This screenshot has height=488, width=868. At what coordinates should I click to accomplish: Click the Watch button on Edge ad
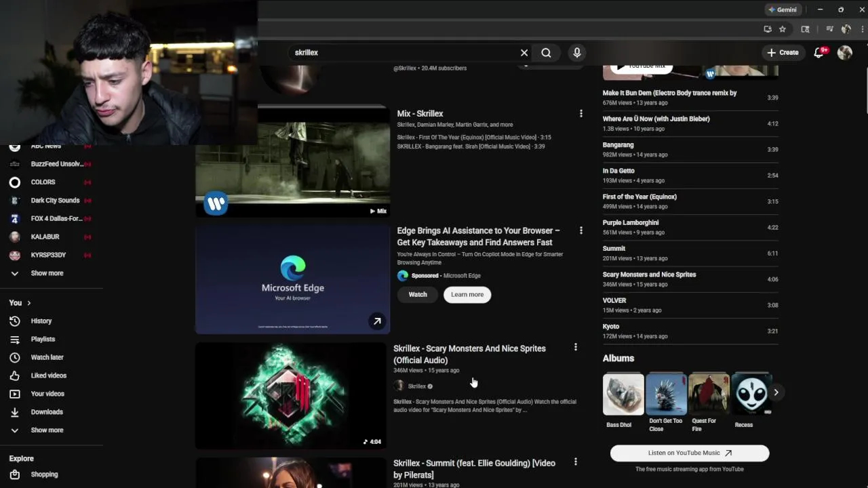pos(418,294)
